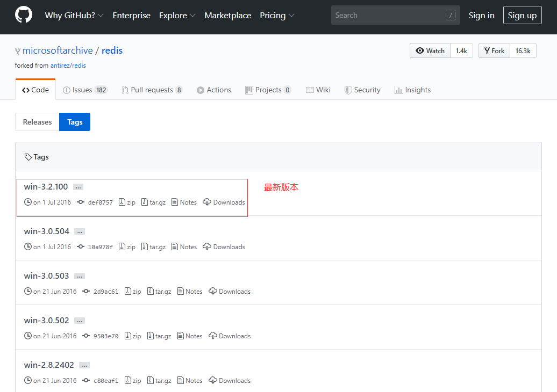Open Notes for win-3.2.100
This screenshot has width=557, height=392.
[184, 202]
